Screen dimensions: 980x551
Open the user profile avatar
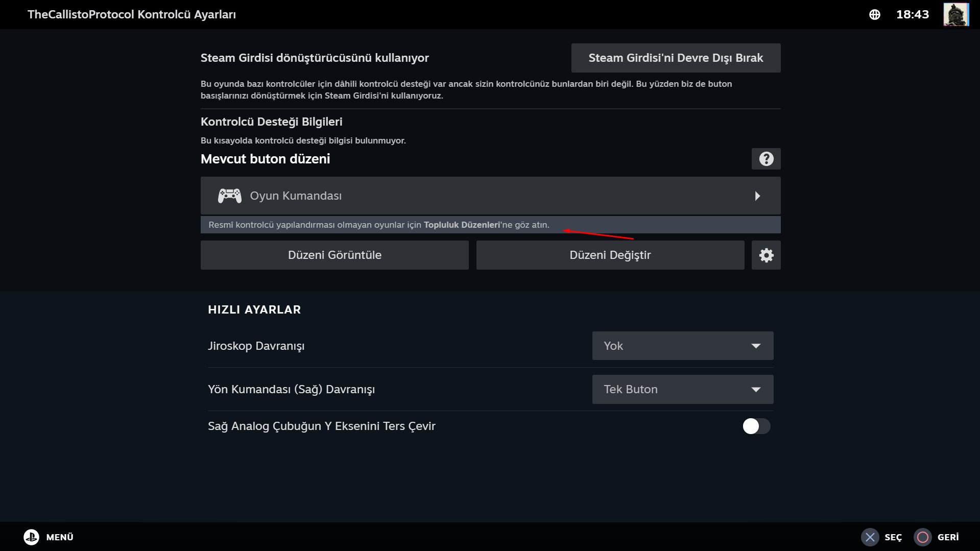(955, 14)
